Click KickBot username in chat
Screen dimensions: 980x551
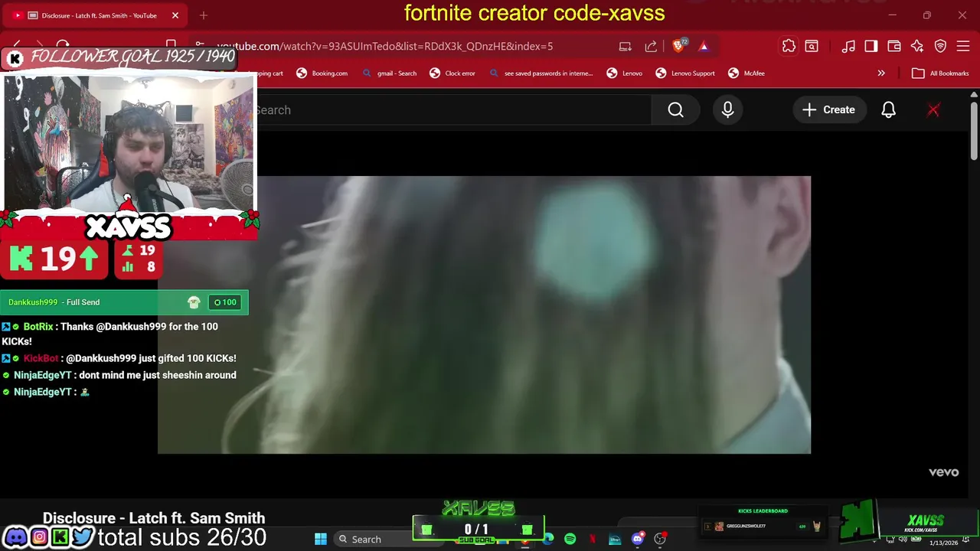point(41,358)
